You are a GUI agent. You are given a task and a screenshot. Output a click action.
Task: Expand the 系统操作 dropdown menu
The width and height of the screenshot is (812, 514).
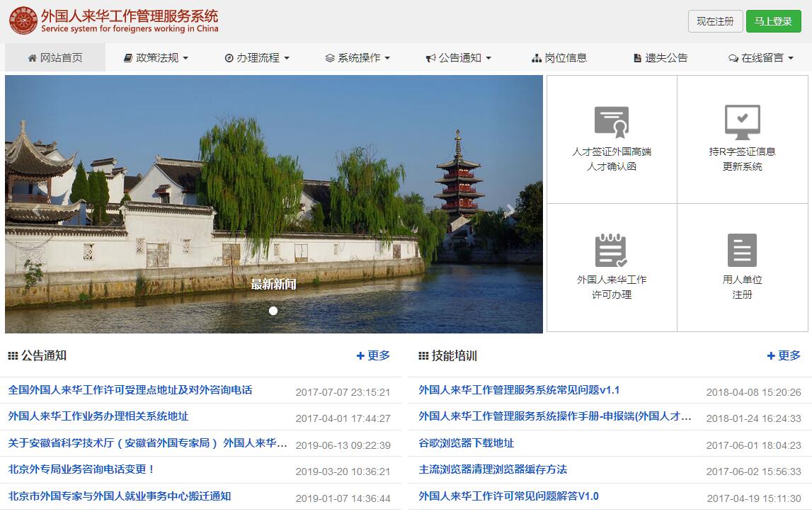tap(358, 58)
